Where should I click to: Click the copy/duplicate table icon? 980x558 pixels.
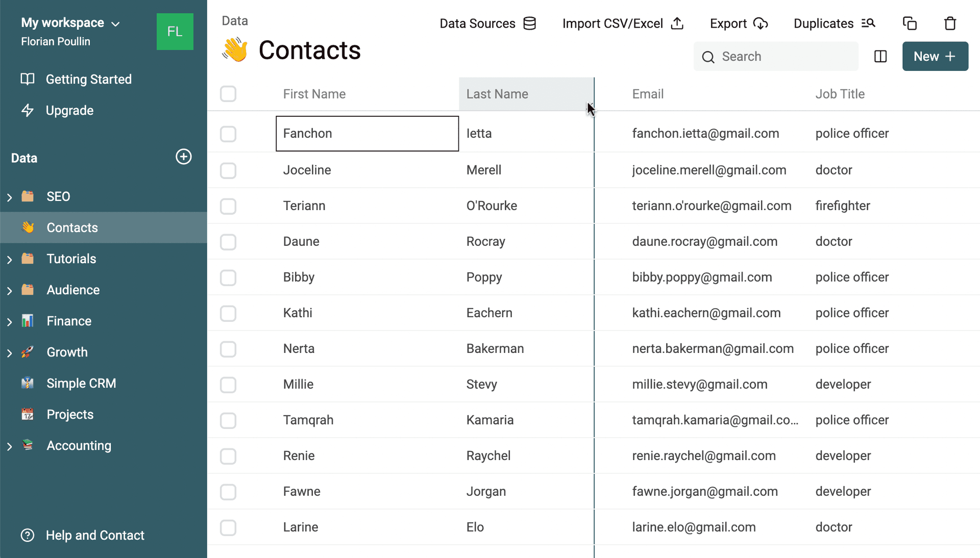point(910,23)
